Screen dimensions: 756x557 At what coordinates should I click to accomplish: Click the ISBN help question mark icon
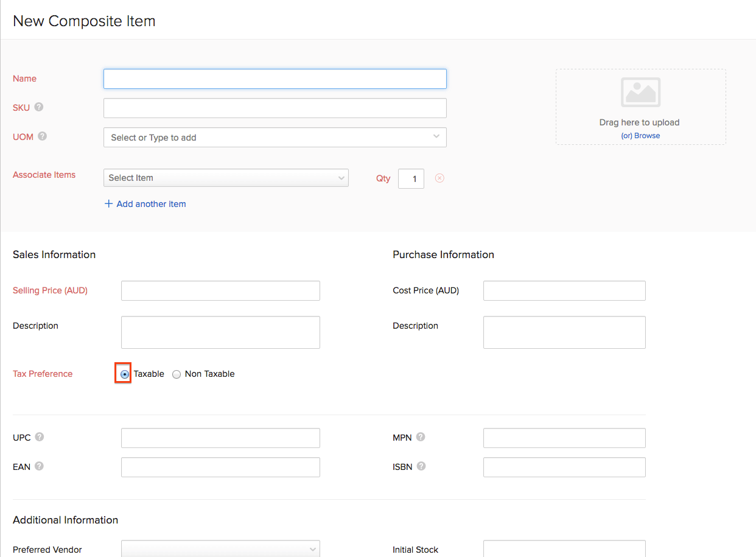coord(421,466)
